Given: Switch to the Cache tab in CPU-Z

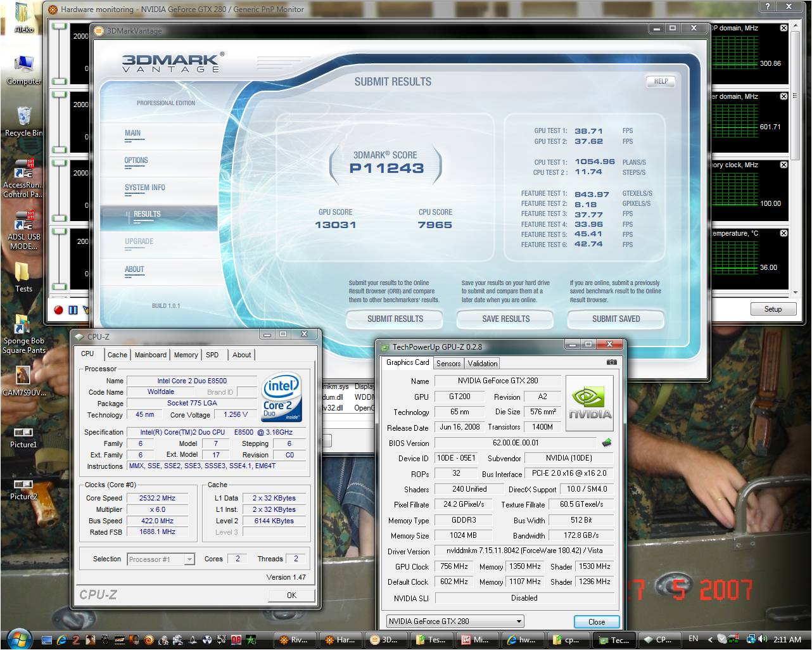Looking at the screenshot, I should (117, 355).
